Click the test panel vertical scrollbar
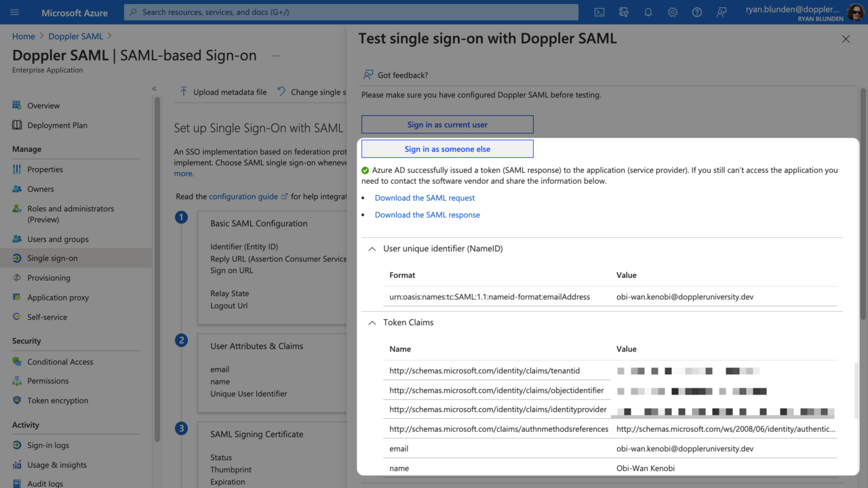This screenshot has height=488, width=868. 863,203
